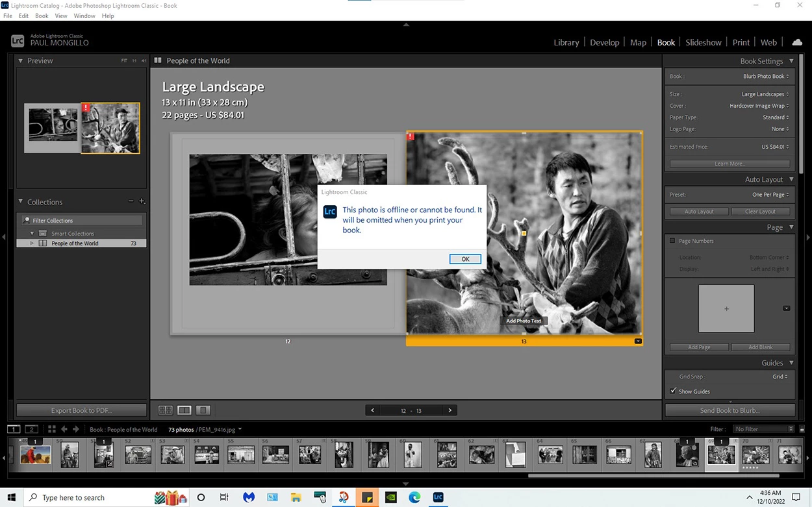The width and height of the screenshot is (812, 507).
Task: Open the cloud sync status icon
Action: [x=797, y=42]
